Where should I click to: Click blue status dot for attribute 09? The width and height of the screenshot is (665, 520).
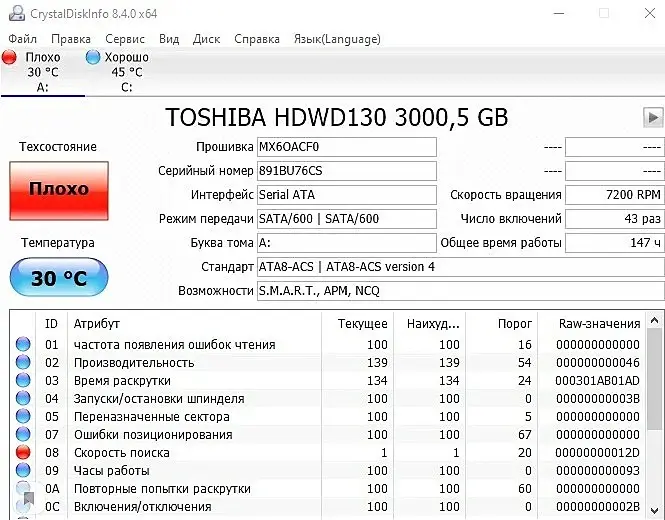pos(23,470)
